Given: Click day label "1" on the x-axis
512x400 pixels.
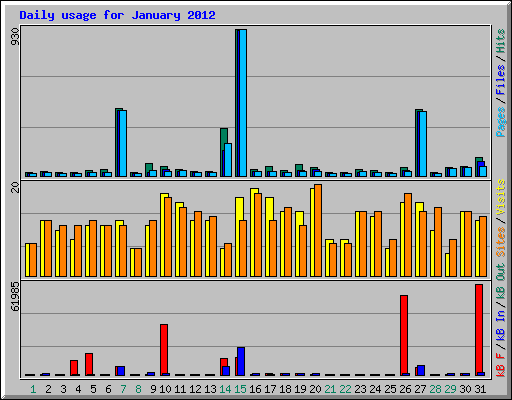Looking at the screenshot, I should tap(33, 389).
